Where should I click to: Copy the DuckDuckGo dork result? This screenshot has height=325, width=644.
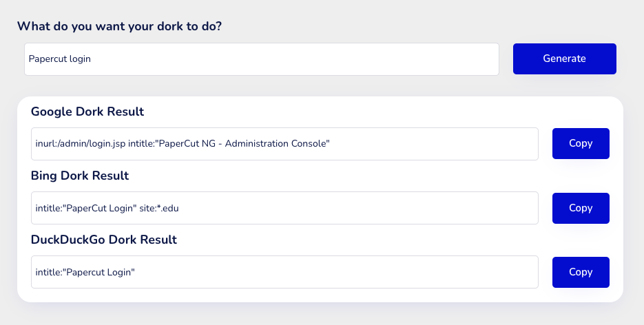pyautogui.click(x=581, y=272)
